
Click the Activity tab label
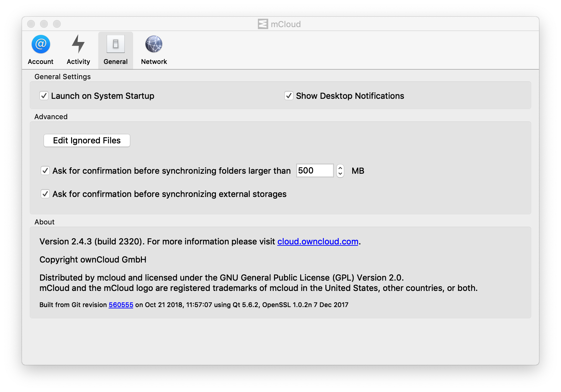tap(78, 62)
